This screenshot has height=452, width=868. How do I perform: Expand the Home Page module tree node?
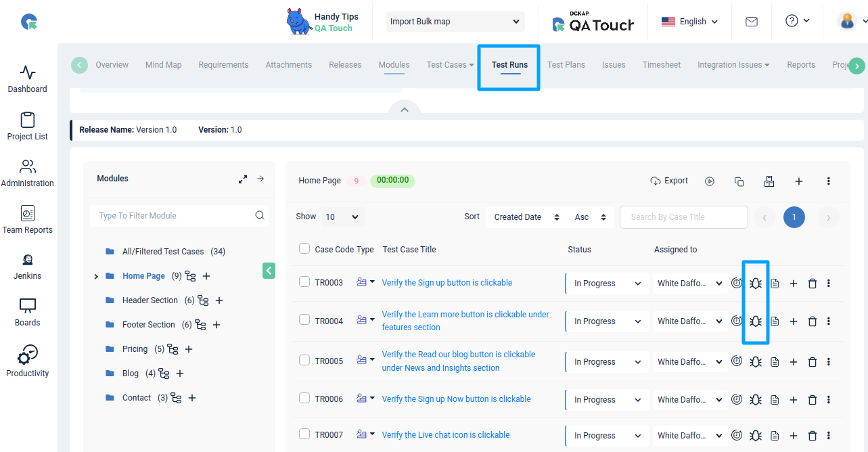(95, 276)
